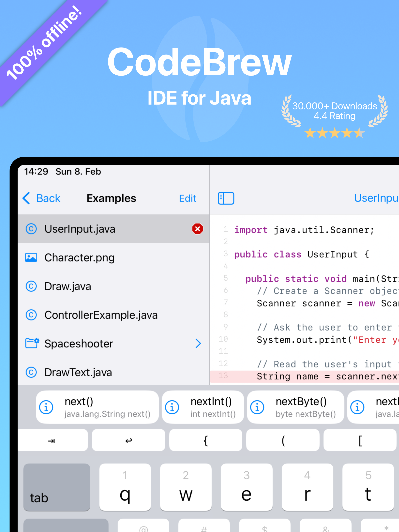
Task: Click the class icon beside UserInput.java
Action: 31,229
